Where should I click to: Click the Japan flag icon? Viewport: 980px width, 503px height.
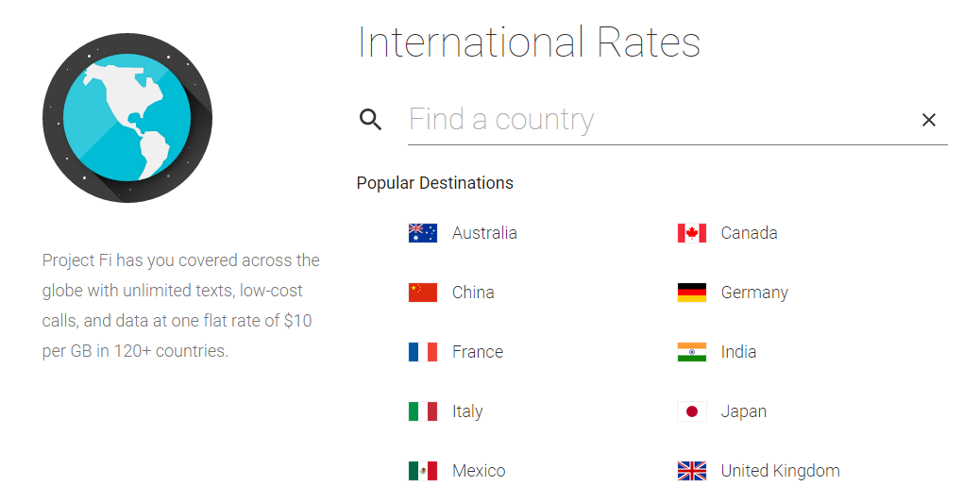[692, 411]
